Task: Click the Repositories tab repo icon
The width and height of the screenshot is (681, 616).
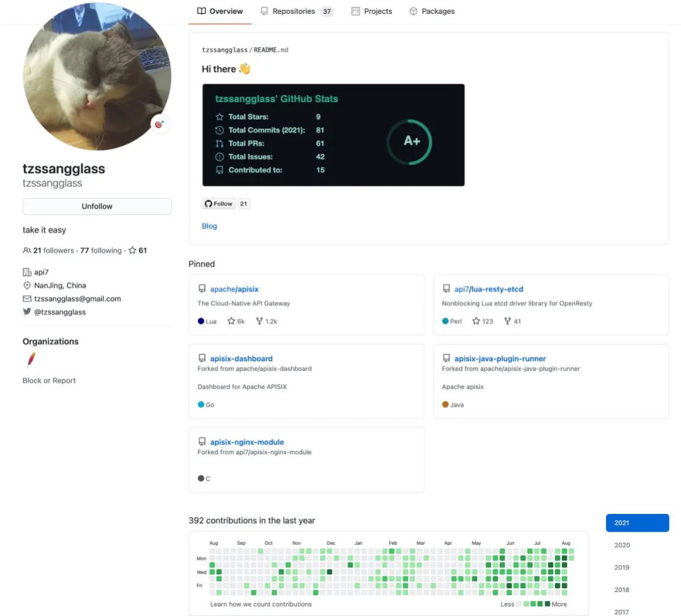Action: 264,11
